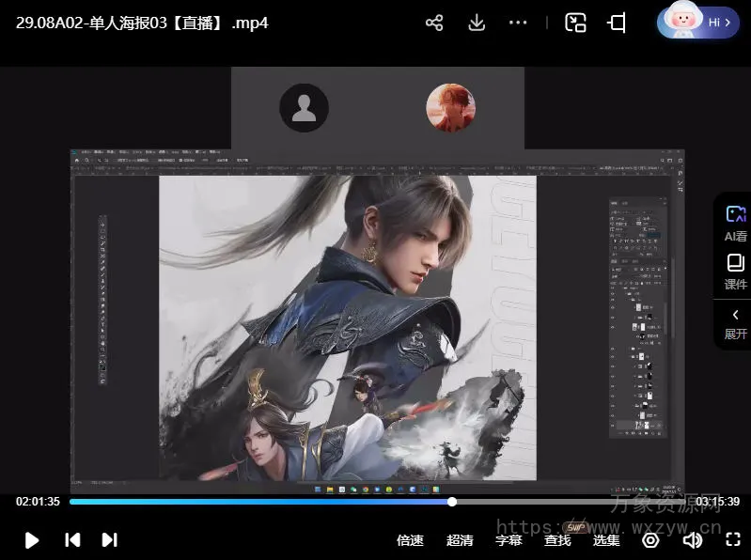The image size is (751, 560).
Task: Open the player settings icon
Action: pos(650,540)
